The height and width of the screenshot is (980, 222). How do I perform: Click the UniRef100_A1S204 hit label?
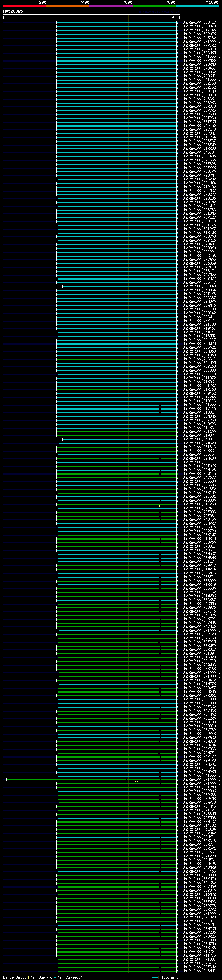pyautogui.click(x=199, y=951)
